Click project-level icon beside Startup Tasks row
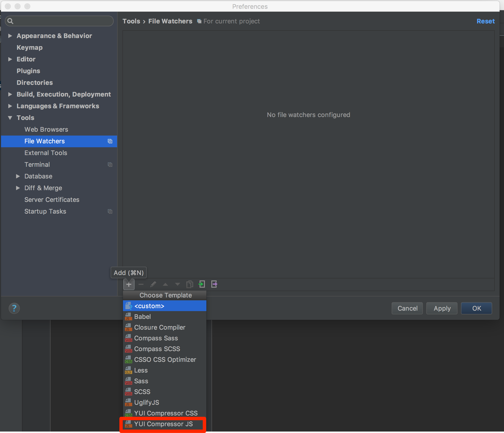The width and height of the screenshot is (504, 433). click(110, 211)
